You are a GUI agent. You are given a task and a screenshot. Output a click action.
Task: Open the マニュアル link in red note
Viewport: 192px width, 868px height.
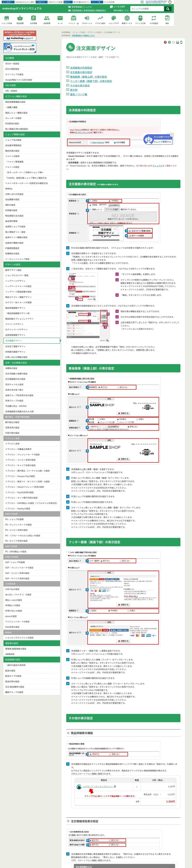(157, 166)
